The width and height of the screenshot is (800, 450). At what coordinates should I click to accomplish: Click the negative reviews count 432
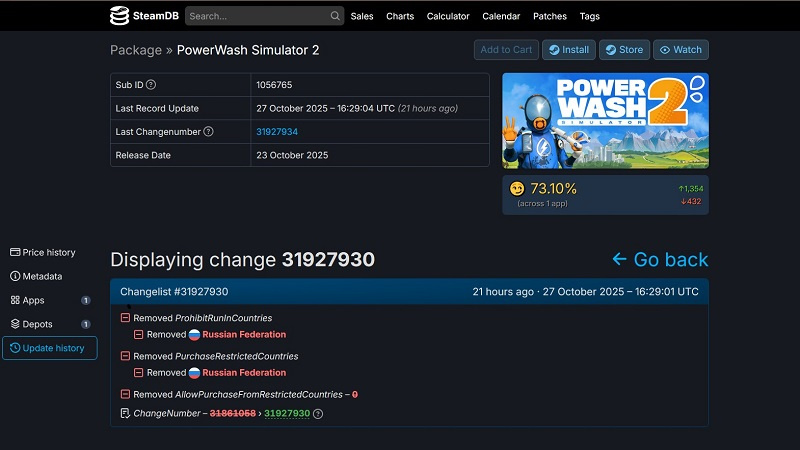coord(691,202)
